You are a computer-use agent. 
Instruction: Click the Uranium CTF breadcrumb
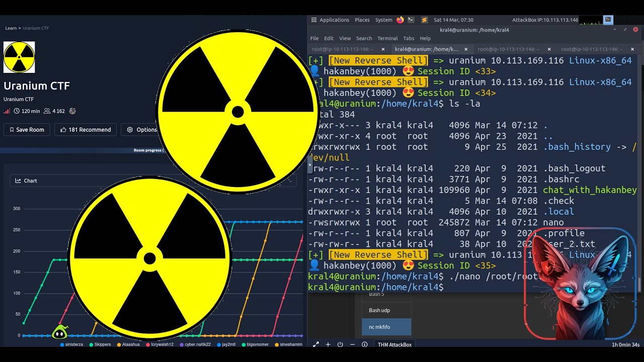point(36,28)
